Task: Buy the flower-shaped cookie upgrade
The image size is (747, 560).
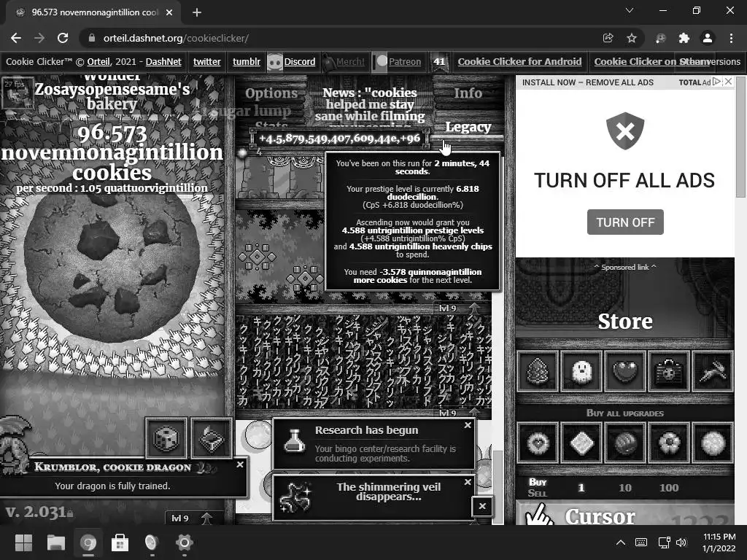Action: click(669, 443)
